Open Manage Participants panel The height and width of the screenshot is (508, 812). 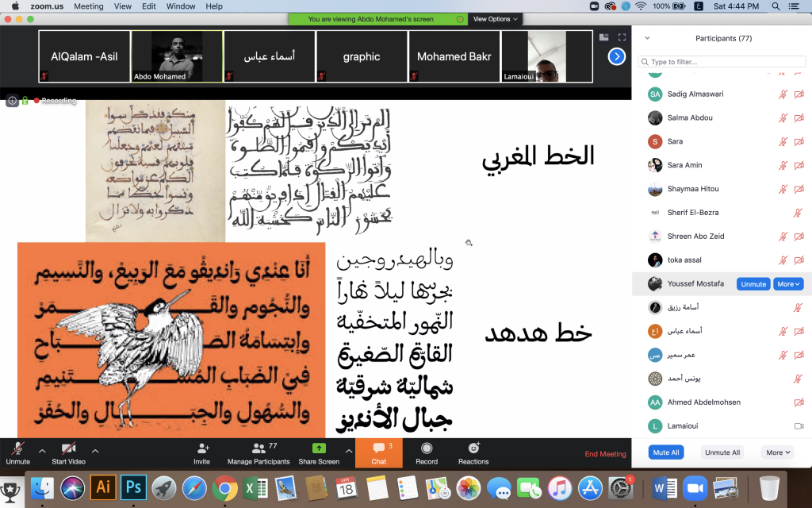pos(259,453)
